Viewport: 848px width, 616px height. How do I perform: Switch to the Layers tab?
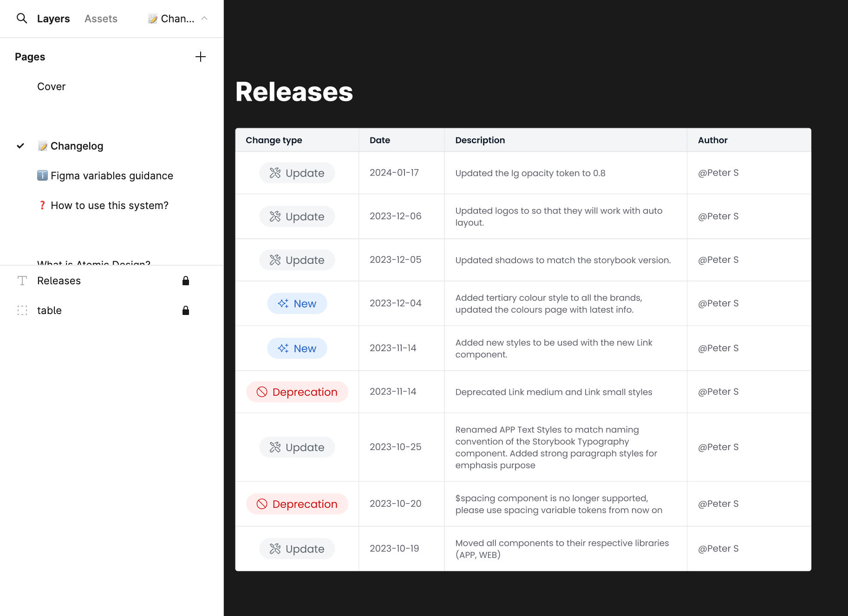click(x=53, y=18)
